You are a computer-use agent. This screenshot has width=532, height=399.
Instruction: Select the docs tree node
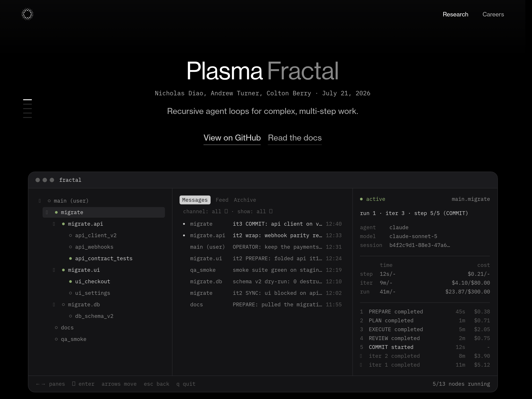point(67,328)
